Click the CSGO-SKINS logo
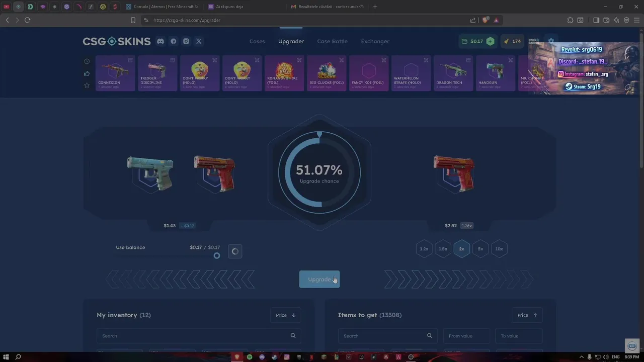This screenshot has height=362, width=644. pos(117,41)
